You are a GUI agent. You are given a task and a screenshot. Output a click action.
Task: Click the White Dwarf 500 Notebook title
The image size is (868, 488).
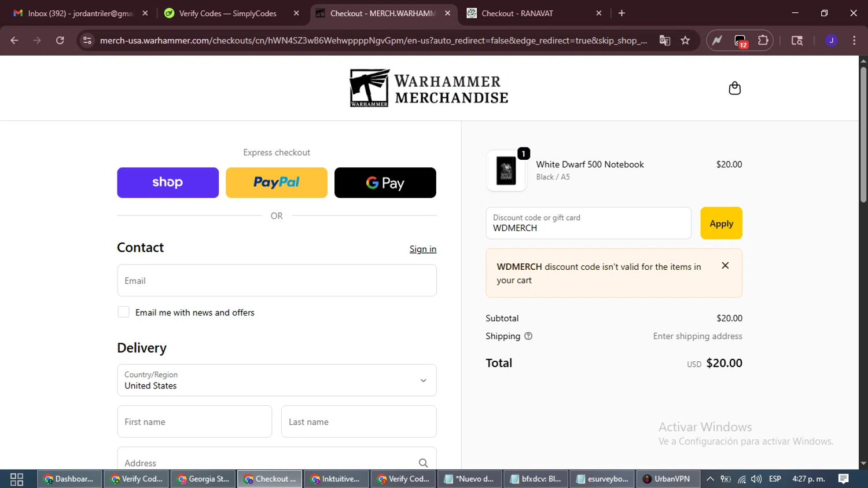[590, 164]
